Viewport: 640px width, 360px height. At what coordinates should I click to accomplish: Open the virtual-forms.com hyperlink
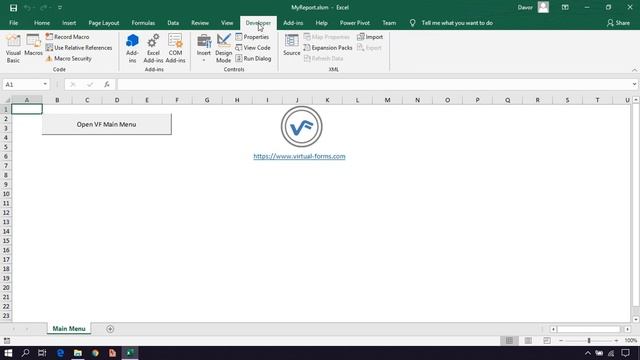coord(299,156)
